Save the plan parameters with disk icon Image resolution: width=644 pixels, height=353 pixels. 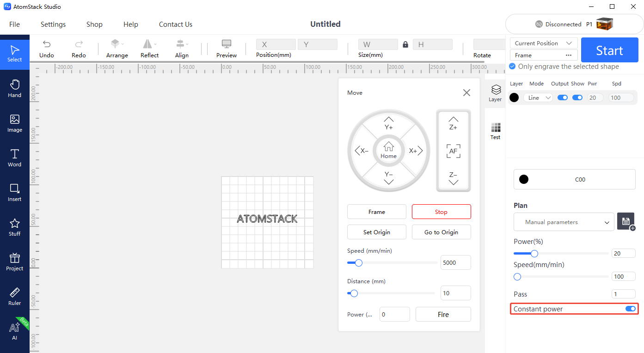tap(626, 222)
